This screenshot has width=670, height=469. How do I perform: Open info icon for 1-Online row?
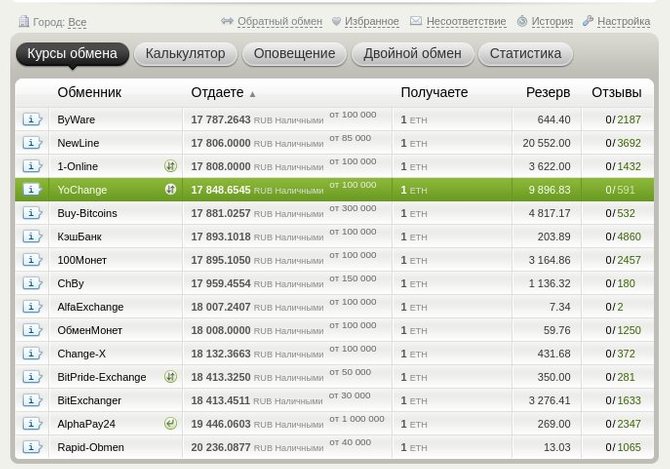32,166
